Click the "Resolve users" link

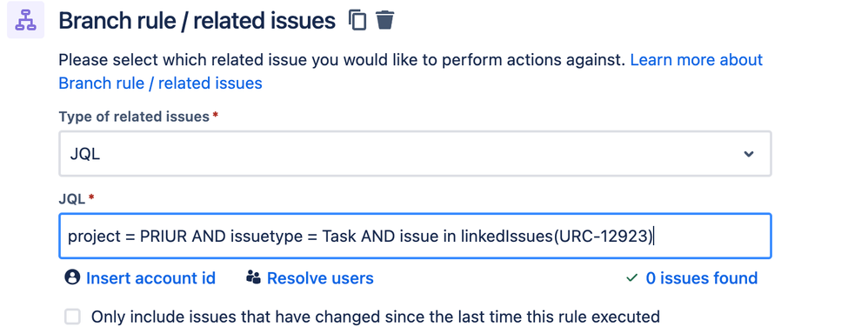click(x=320, y=277)
